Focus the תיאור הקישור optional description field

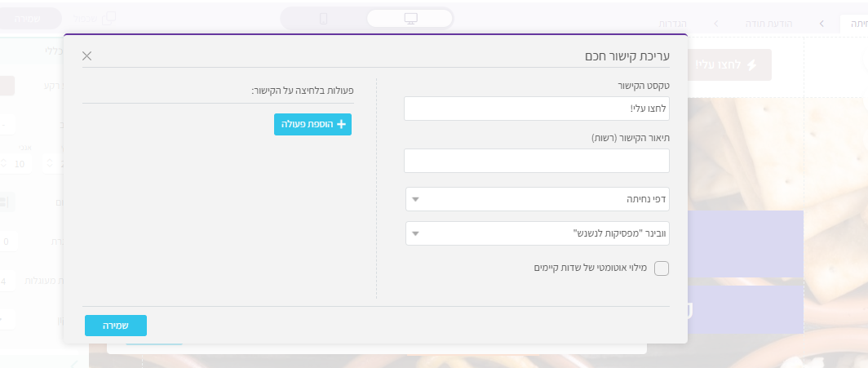click(537, 161)
